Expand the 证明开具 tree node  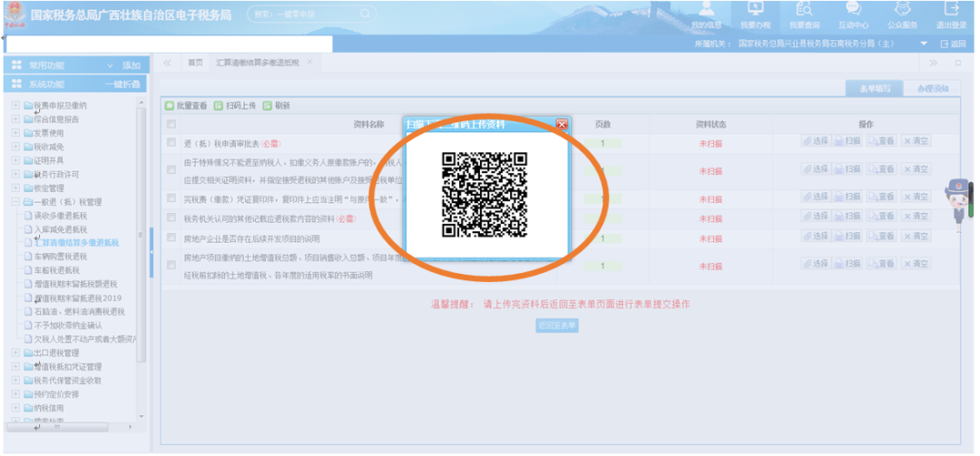15,160
